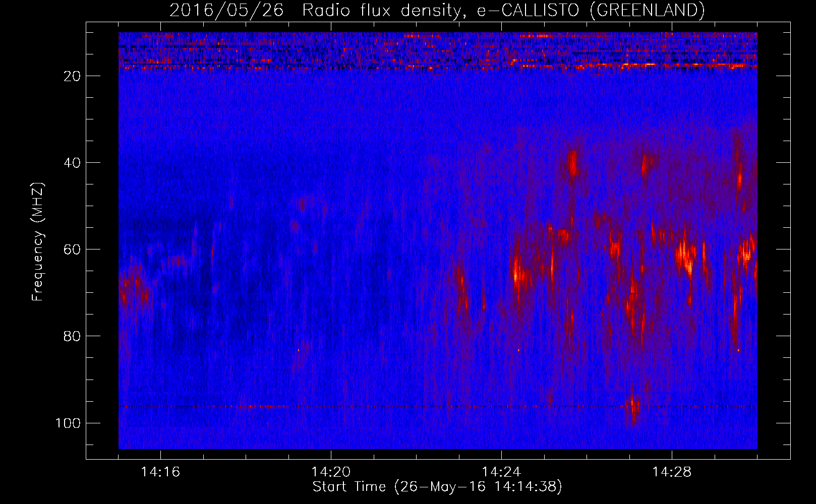816x504 pixels.
Task: Click the 40 MHz frequency tick label
Action: pyautogui.click(x=72, y=163)
